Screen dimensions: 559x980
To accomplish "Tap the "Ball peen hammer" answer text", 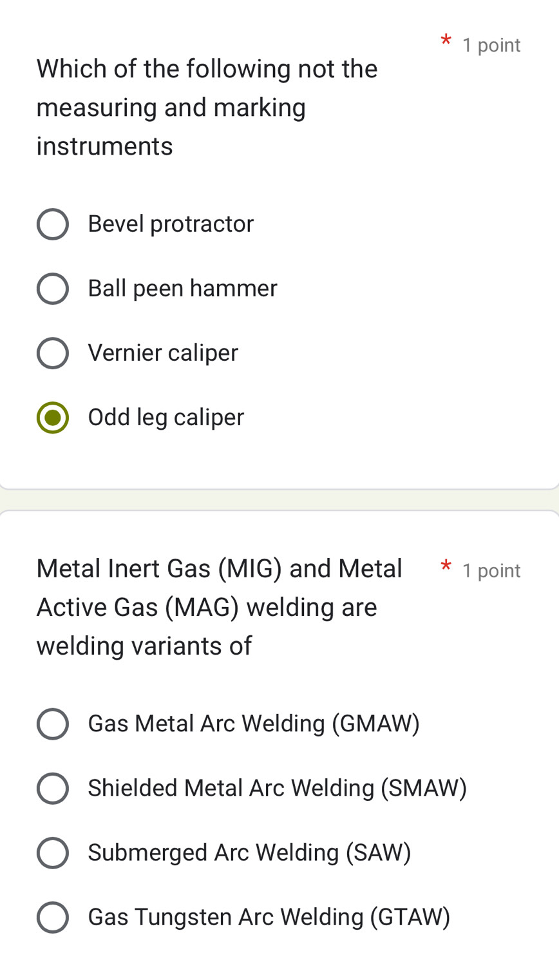I will click(182, 289).
